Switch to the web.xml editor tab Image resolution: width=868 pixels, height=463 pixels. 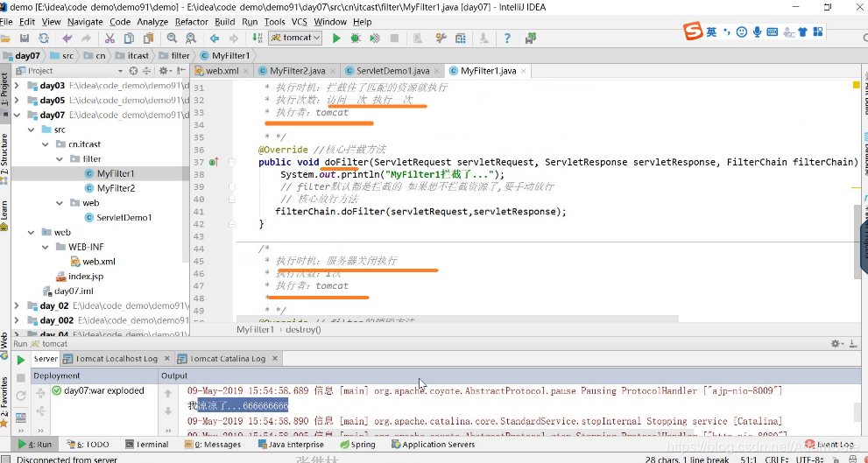point(221,71)
